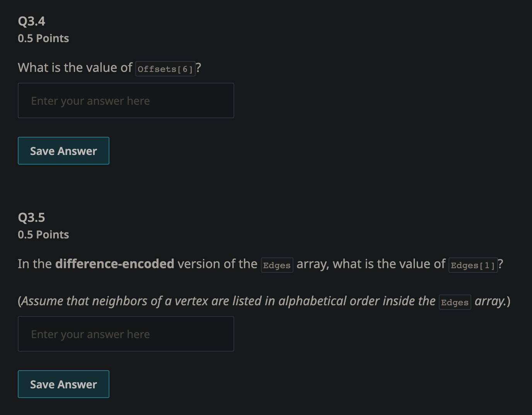Screen dimensions: 532x415
Task: Click the border of the Q3.4 answer box
Action: pos(126,83)
